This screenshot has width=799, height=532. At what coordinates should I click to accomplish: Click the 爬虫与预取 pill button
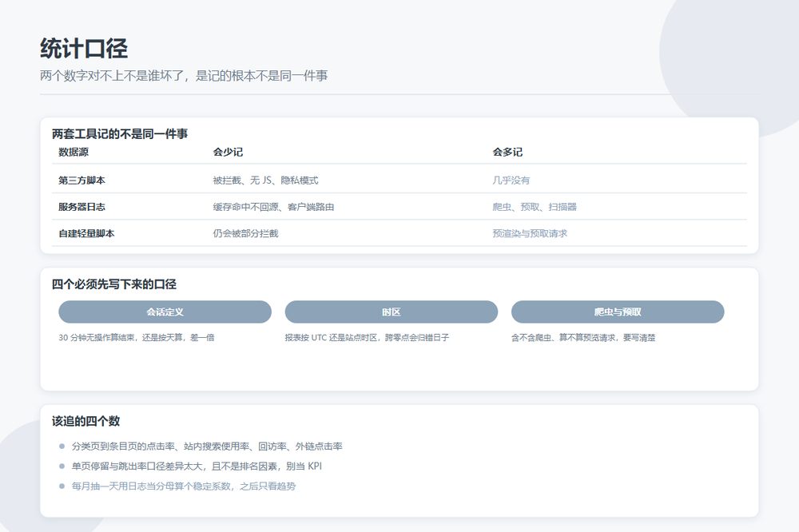point(618,312)
